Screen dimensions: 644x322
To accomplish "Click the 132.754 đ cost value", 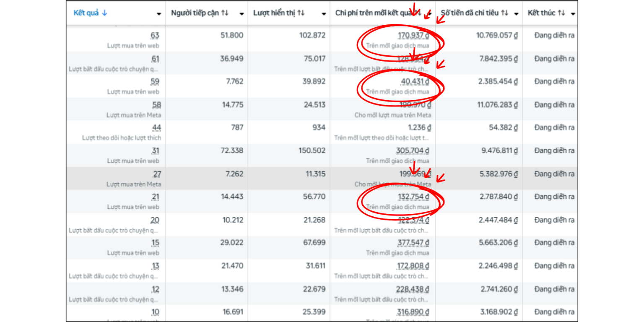I will coord(413,197).
